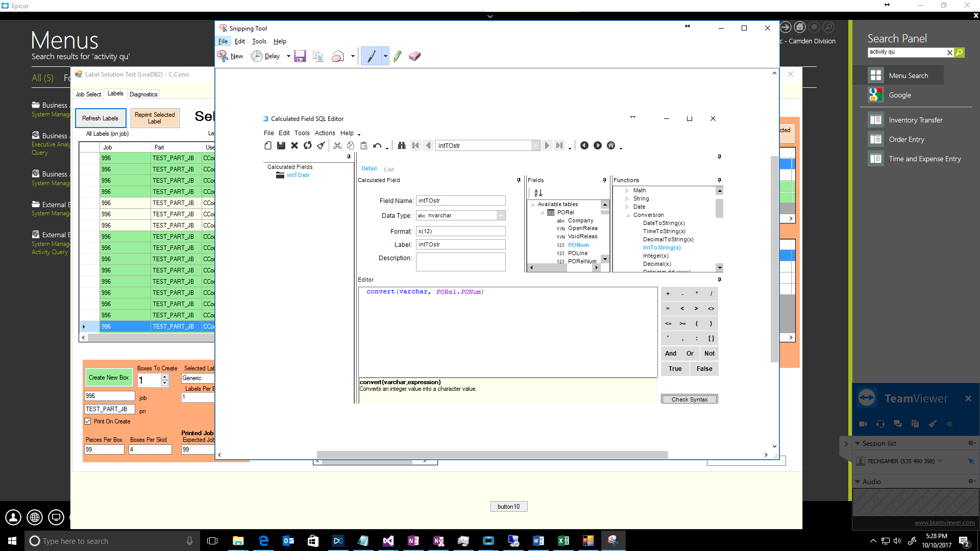Sort fields alphabetically with A-Z icon
This screenshot has width=980, height=551.
tap(538, 193)
